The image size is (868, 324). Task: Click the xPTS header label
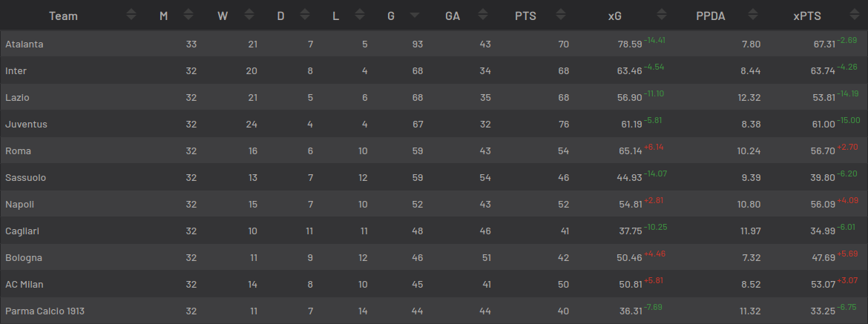click(807, 16)
